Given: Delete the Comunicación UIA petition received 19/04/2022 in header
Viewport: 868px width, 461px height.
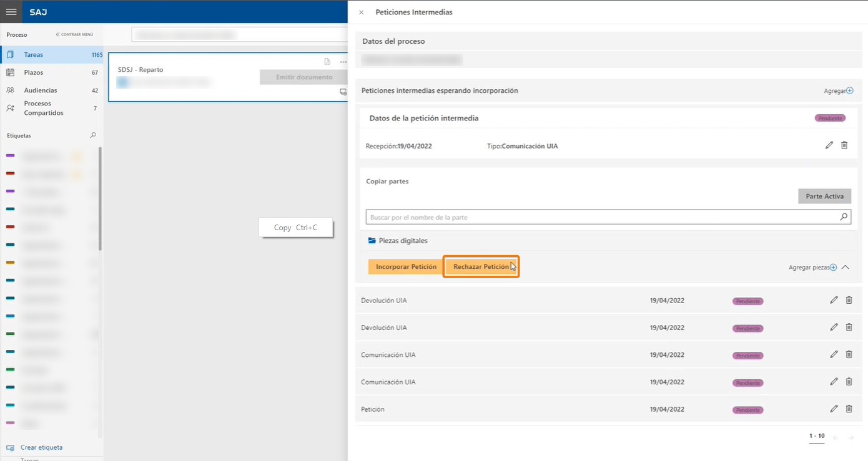Looking at the screenshot, I should 844,145.
